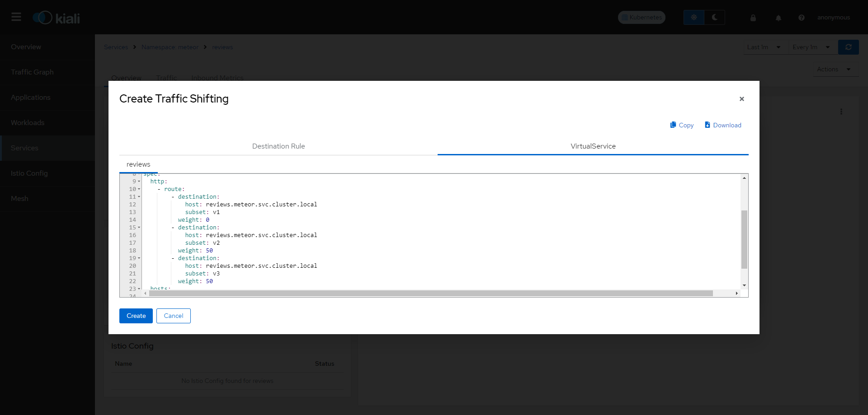Image resolution: width=868 pixels, height=415 pixels.
Task: Collapse the route fold at line 10
Action: (x=139, y=189)
